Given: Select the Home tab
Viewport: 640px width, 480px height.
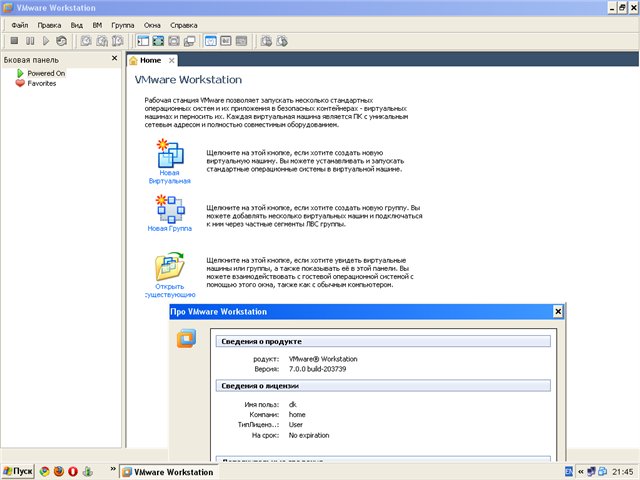Looking at the screenshot, I should (151, 60).
